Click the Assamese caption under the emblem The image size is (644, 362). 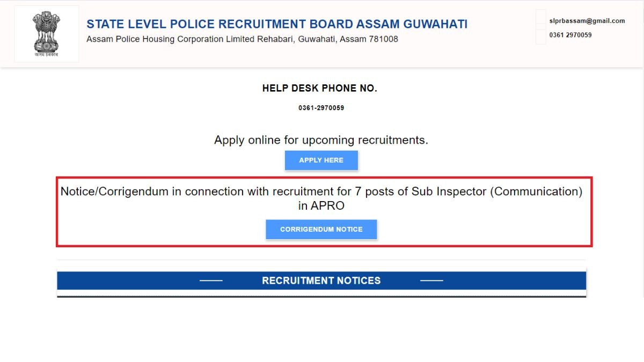[46, 55]
